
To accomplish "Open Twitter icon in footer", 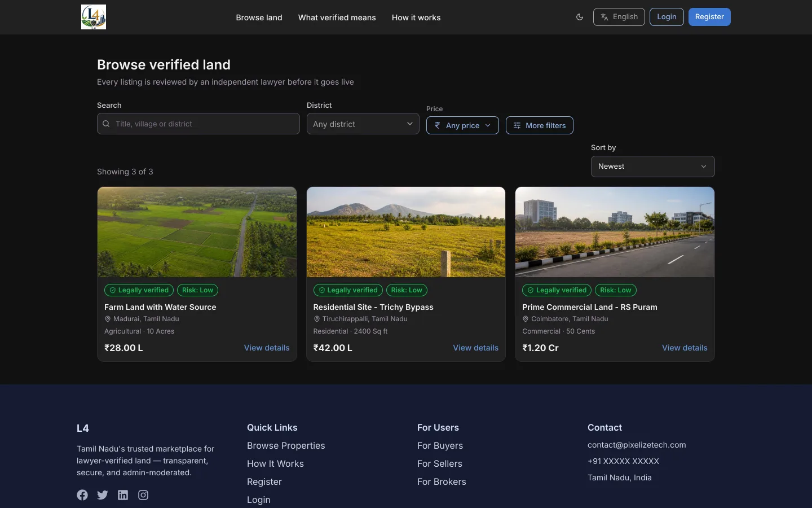I will tap(103, 495).
